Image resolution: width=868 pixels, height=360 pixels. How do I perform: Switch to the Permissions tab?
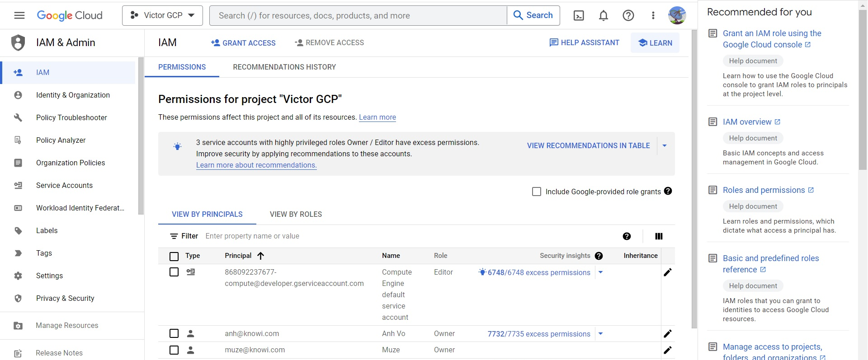[182, 67]
